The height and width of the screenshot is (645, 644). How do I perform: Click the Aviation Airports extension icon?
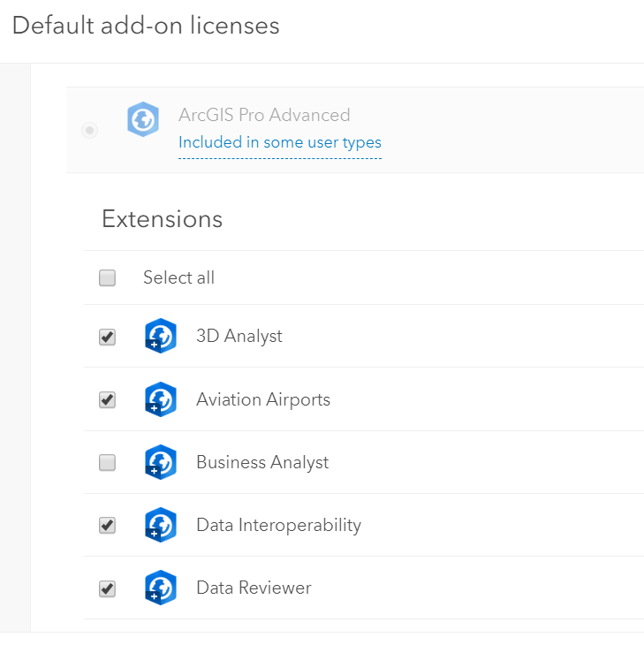pyautogui.click(x=161, y=399)
